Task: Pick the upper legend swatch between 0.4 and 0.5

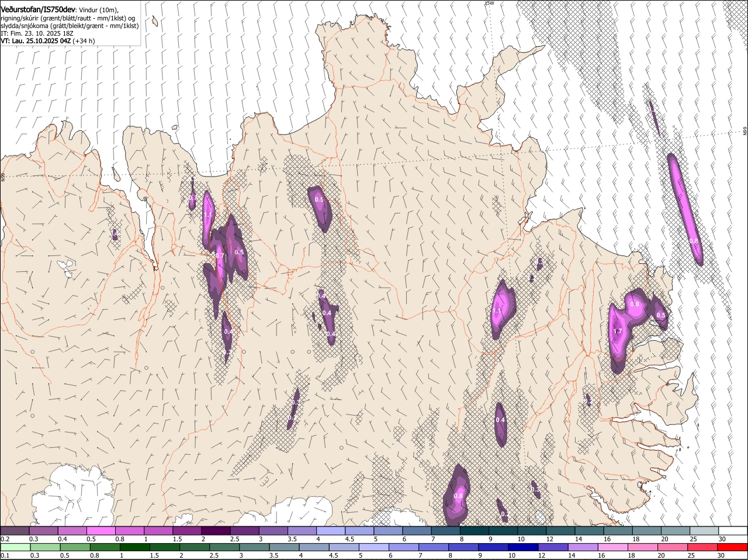Action: (72, 530)
